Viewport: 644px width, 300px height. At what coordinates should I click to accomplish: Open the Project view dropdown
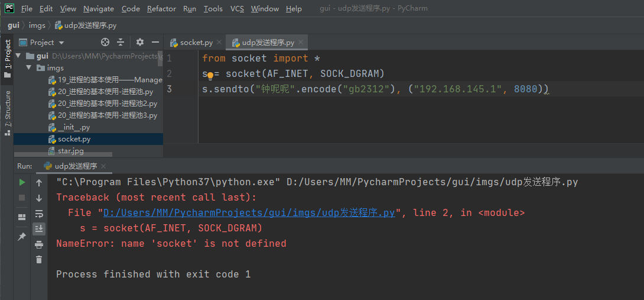(61, 43)
